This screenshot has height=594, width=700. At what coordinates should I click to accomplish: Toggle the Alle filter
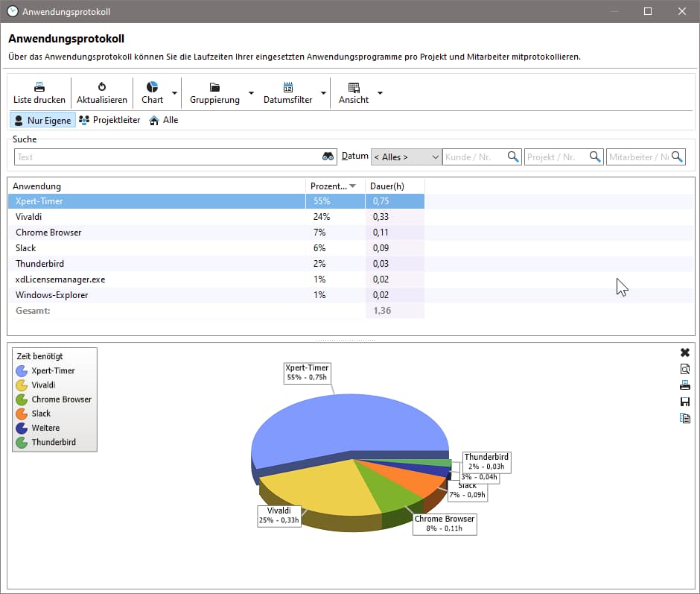point(163,120)
